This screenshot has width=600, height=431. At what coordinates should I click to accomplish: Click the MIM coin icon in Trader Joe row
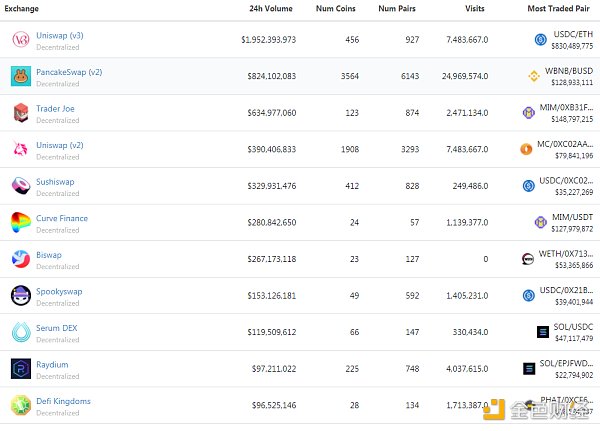(528, 113)
